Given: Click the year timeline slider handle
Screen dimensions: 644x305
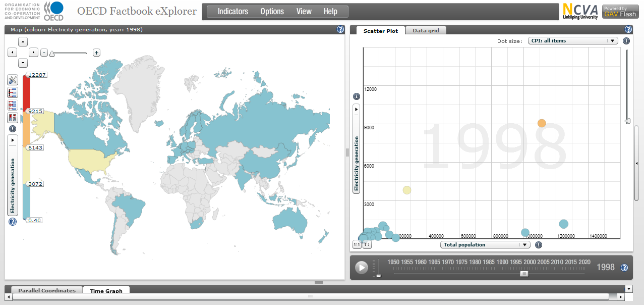Looking at the screenshot, I should [x=524, y=274].
